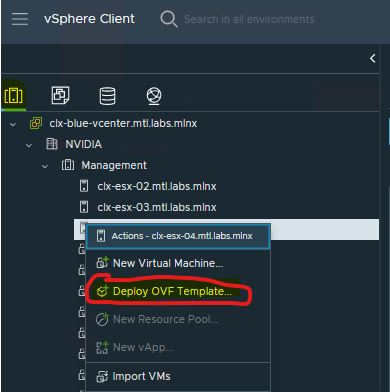
Task: Click the vSphere Client title
Action: 89,19
